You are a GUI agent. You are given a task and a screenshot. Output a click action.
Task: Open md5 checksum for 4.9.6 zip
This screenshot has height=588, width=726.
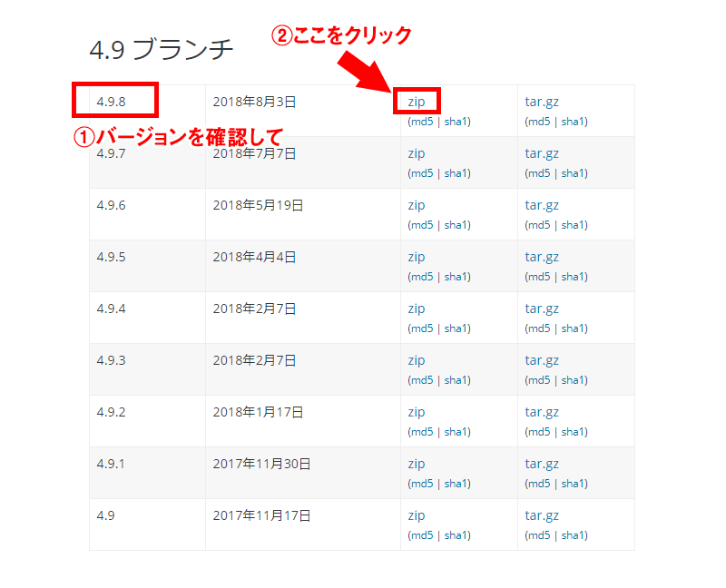pyautogui.click(x=421, y=225)
